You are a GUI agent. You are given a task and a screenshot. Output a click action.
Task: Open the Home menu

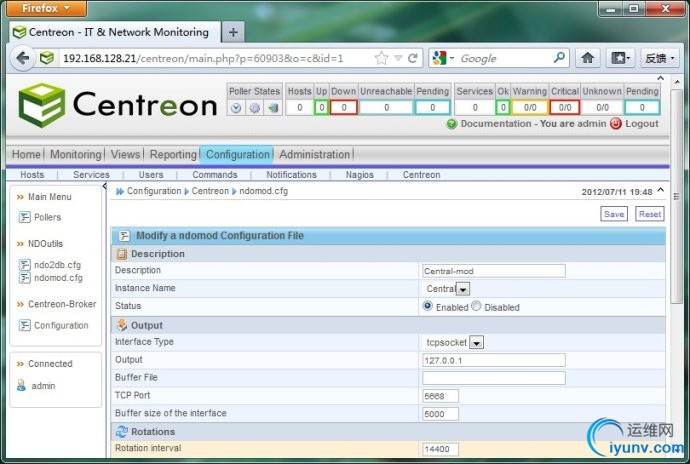tap(26, 155)
